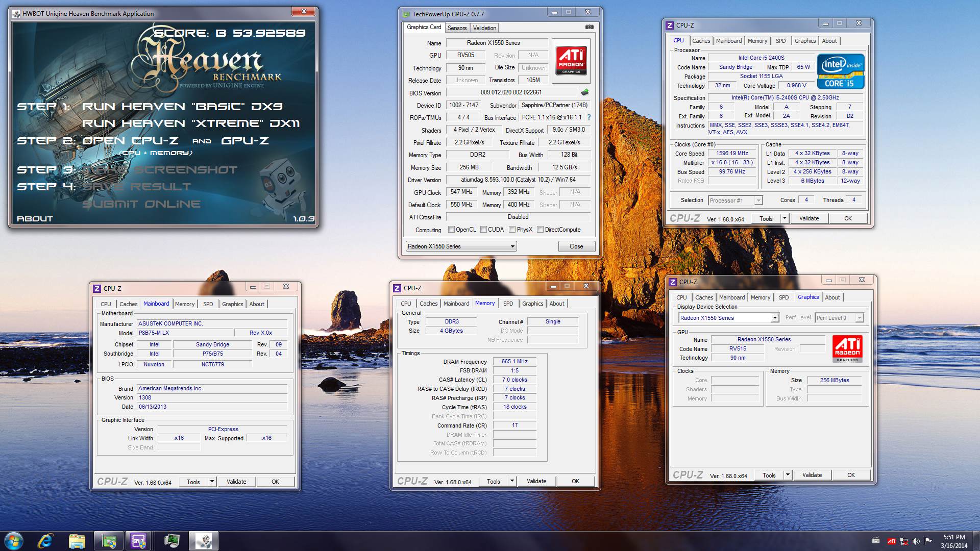This screenshot has height=551, width=980.
Task: Expand Tools arrow in CPU-Z CPU window
Action: (x=785, y=218)
